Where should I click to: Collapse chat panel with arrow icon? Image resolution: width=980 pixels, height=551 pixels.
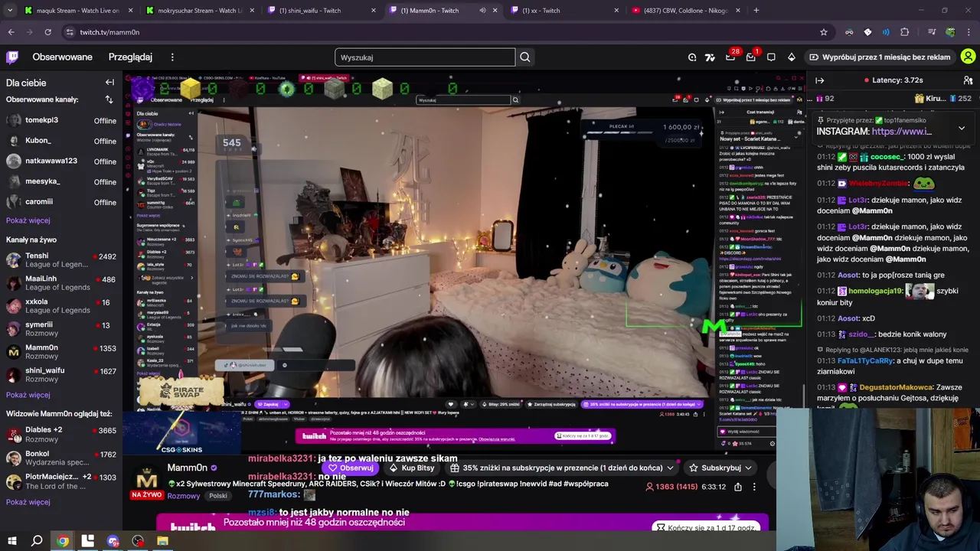click(819, 80)
